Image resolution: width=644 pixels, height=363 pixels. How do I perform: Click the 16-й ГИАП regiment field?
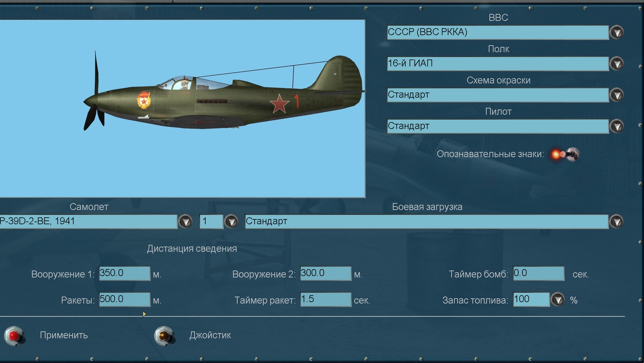click(x=497, y=64)
